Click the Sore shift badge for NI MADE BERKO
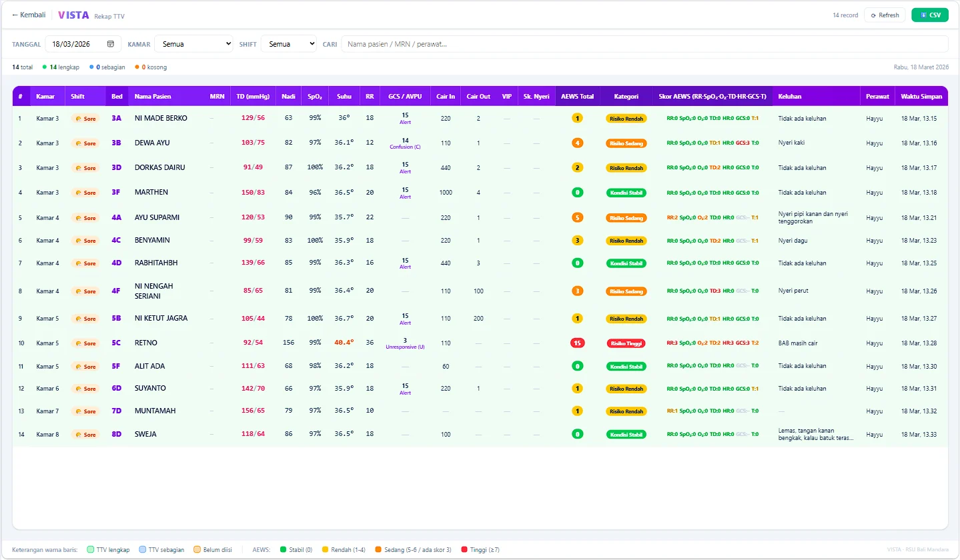 tap(85, 119)
